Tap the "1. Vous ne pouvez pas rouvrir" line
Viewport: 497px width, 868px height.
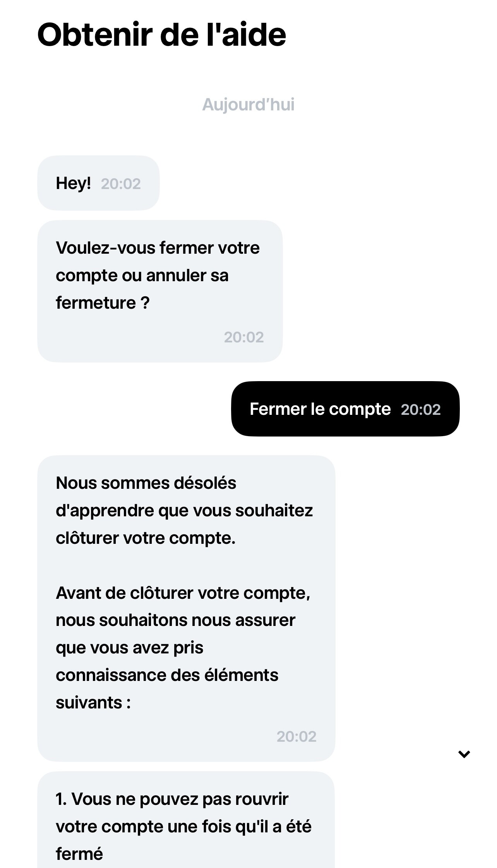point(172,799)
